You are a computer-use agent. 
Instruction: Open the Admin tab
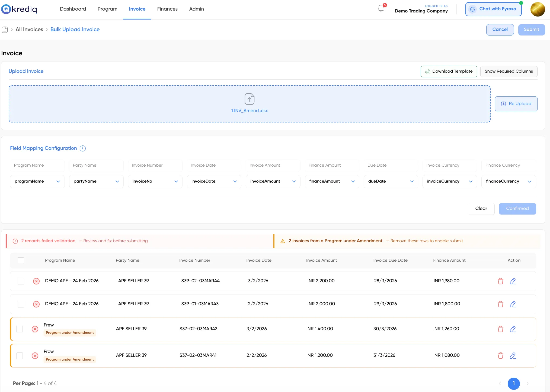(197, 9)
